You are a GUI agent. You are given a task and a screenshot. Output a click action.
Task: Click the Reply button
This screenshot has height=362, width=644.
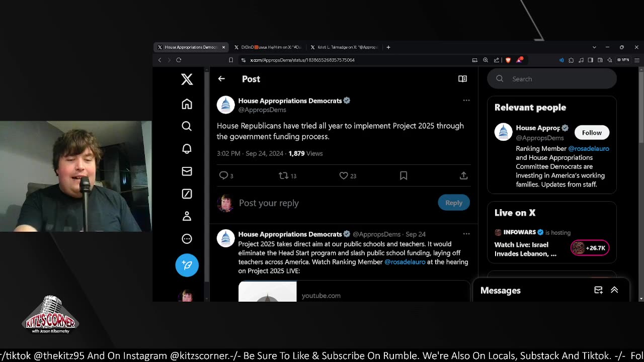[454, 203]
